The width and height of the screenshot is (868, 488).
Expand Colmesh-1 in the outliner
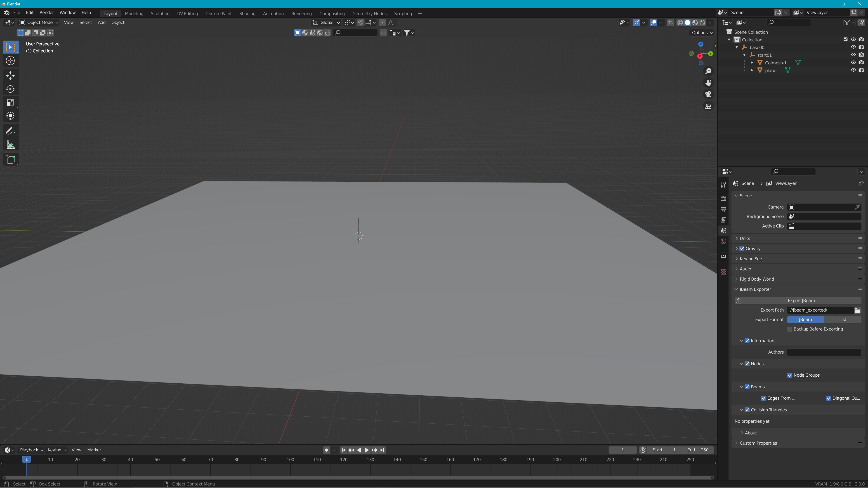(752, 63)
